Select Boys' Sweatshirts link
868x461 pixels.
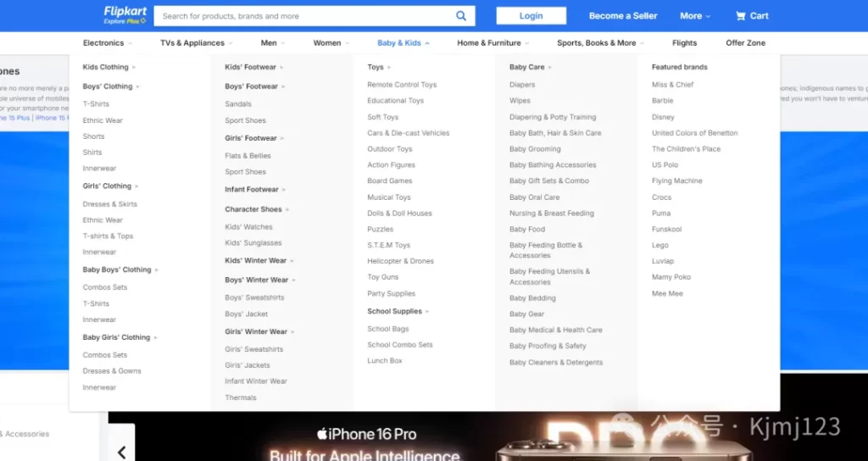point(254,297)
